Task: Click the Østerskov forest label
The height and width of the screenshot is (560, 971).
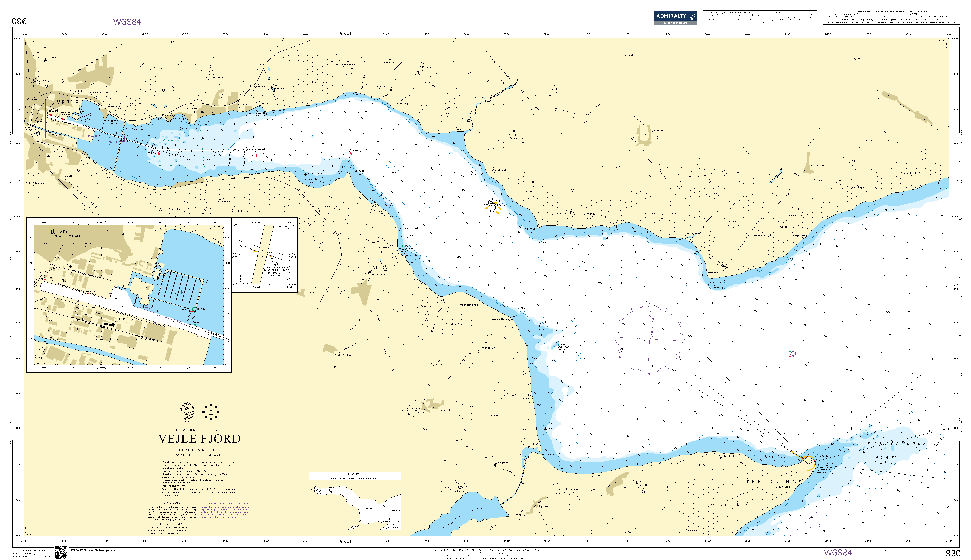Action: click(x=730, y=504)
